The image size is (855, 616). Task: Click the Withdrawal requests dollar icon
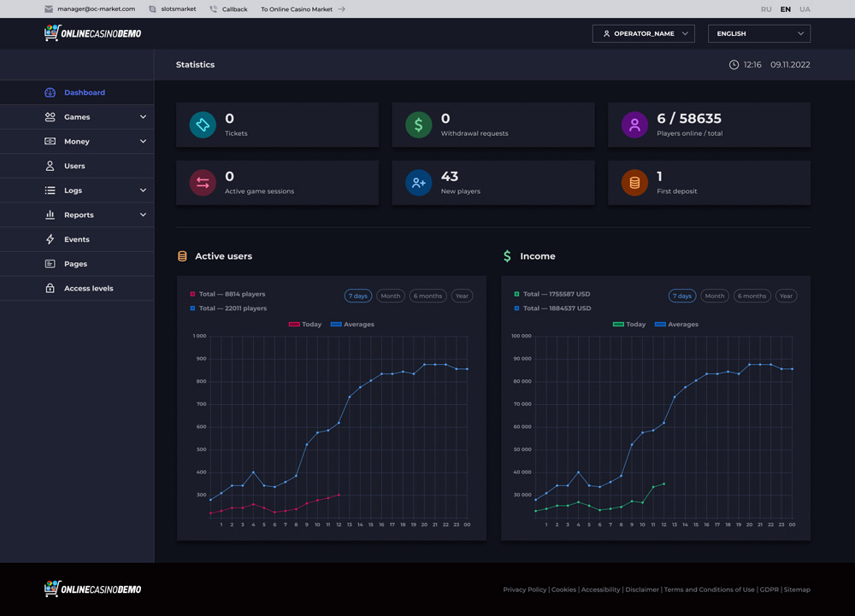[x=418, y=125]
